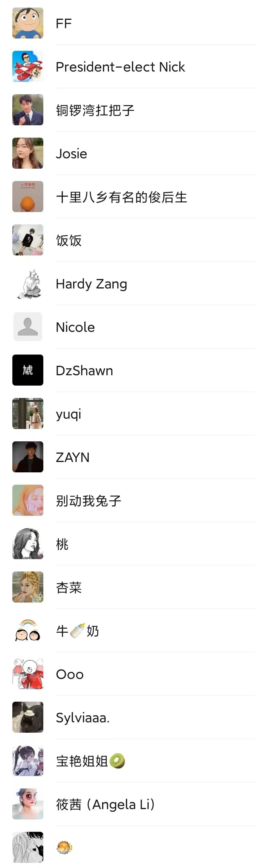This screenshot has height=868, width=255.
Task: Tap DzShawn's black 虓 avatar
Action: 28,370
